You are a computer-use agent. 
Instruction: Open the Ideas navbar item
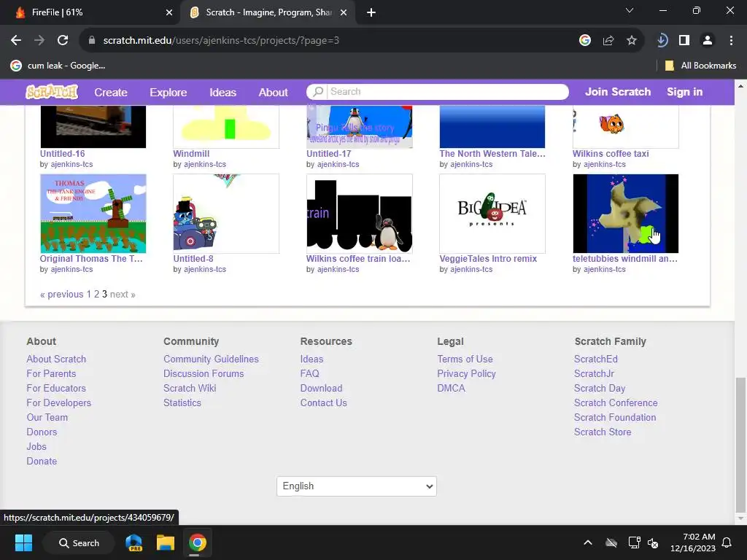pos(222,93)
